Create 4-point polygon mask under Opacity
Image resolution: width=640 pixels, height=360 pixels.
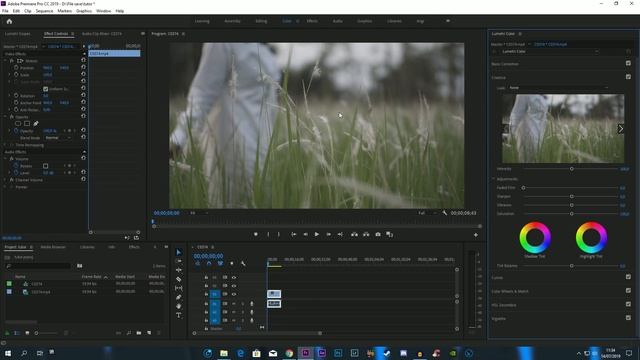pos(27,123)
